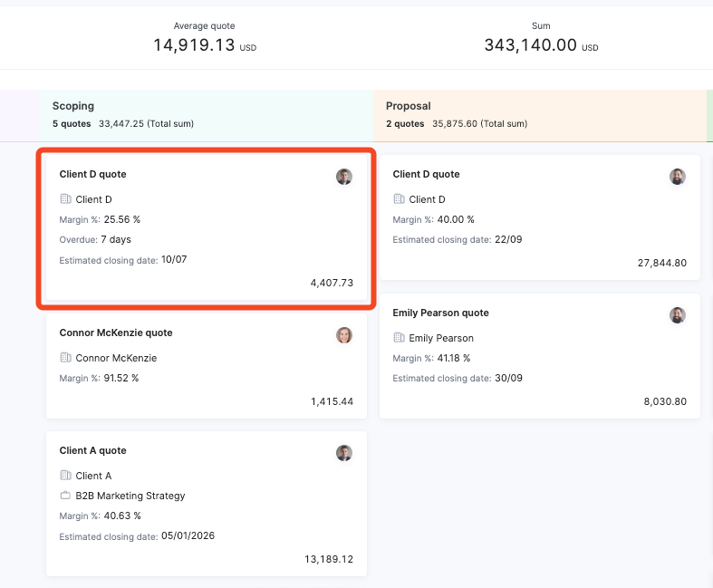
Task: Open the Client A quote card title
Action: tap(92, 450)
